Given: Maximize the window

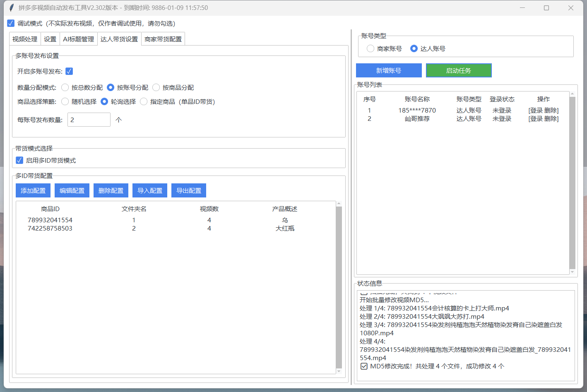Looking at the screenshot, I should click(x=546, y=8).
